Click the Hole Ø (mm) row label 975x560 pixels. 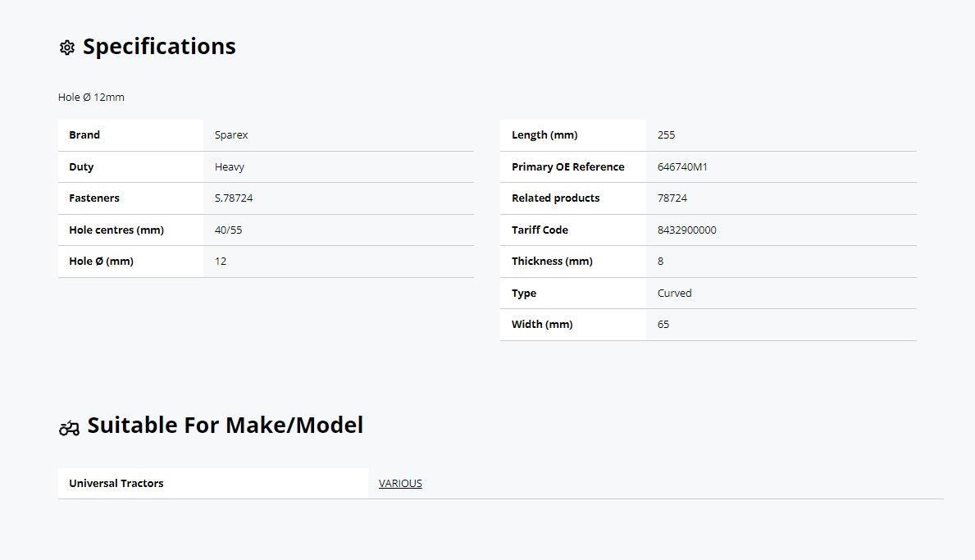(x=101, y=262)
